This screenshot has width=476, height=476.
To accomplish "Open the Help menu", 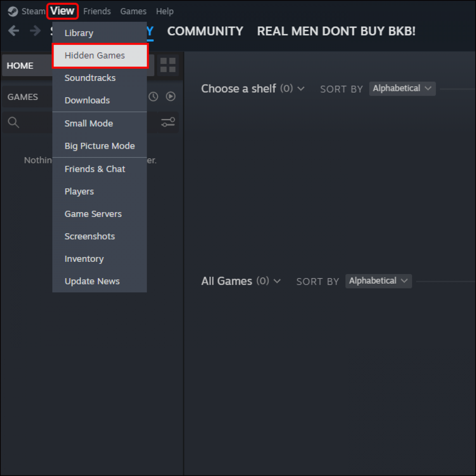I will [x=165, y=12].
